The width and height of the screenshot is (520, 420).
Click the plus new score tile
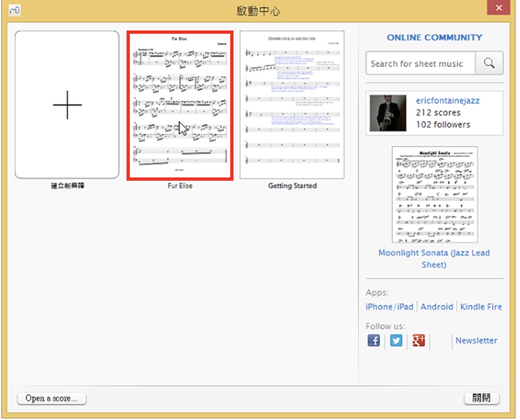point(67,105)
